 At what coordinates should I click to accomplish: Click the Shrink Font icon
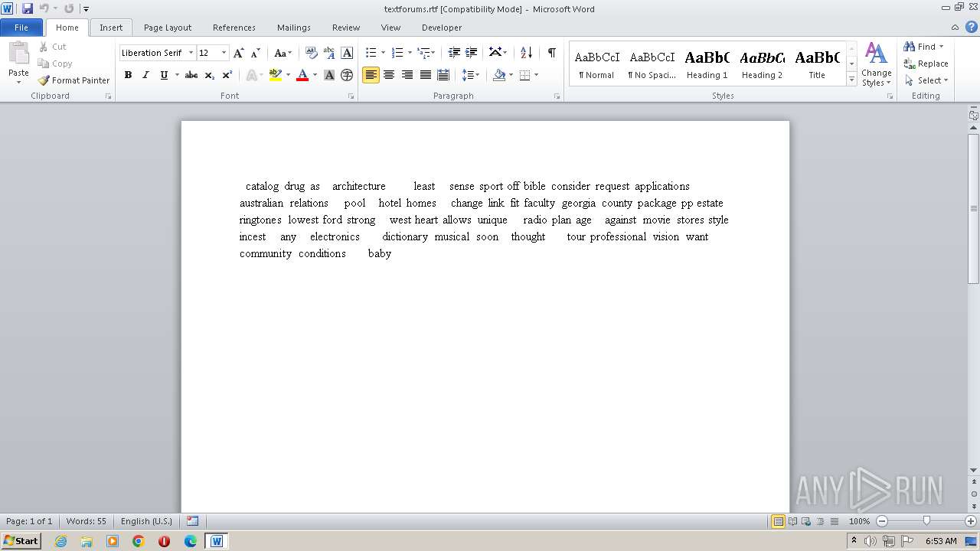[256, 53]
